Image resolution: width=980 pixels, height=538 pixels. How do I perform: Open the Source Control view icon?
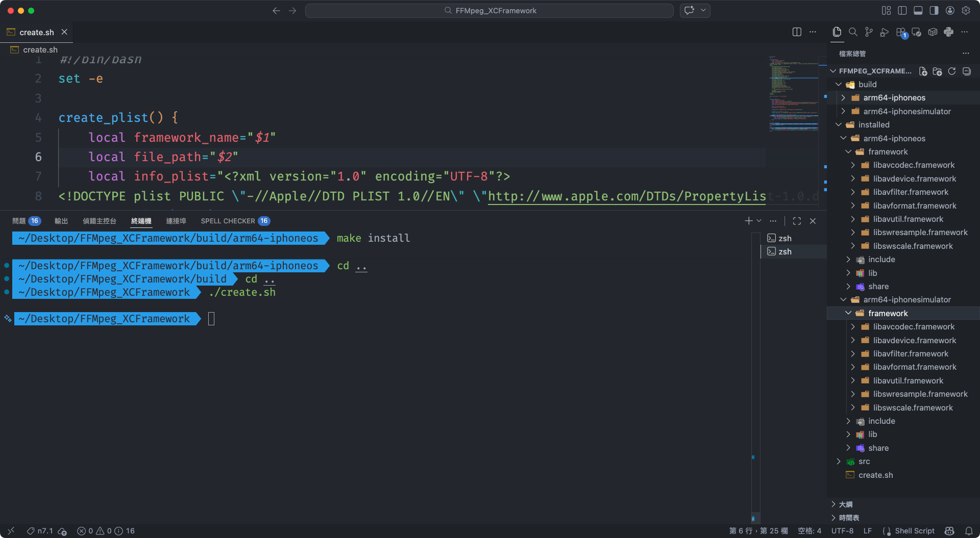[869, 32]
